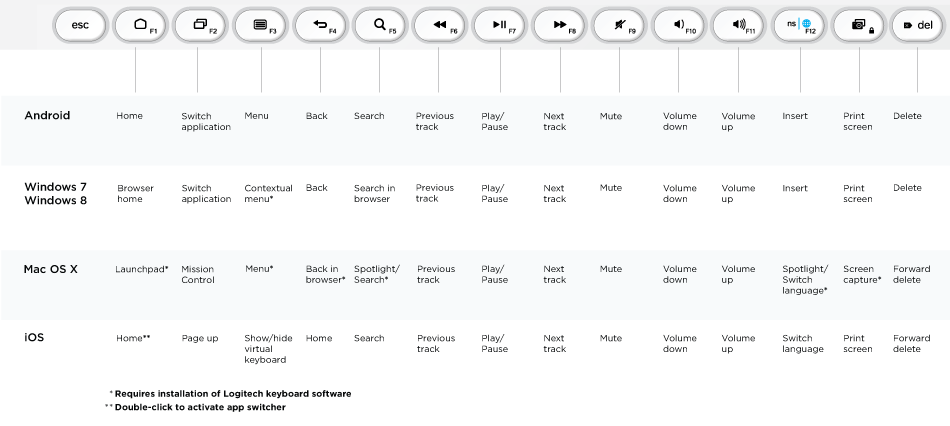Toggle the Mute F9 key
Viewport: 950px width, 426px height.
pyautogui.click(x=620, y=25)
